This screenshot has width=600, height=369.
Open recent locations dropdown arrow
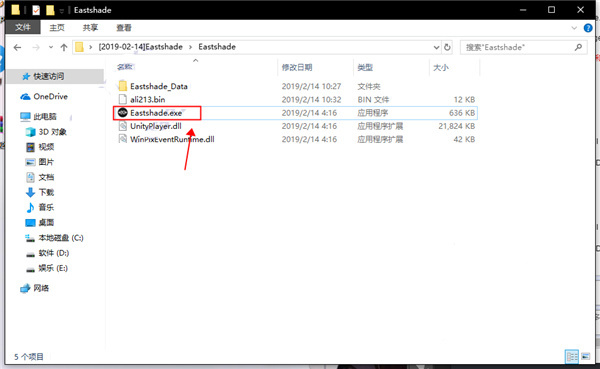pos(51,47)
